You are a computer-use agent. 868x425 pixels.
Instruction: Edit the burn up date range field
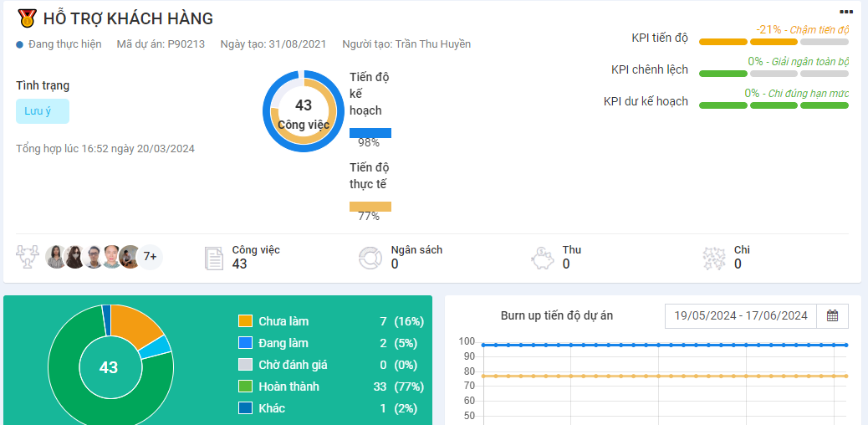740,315
